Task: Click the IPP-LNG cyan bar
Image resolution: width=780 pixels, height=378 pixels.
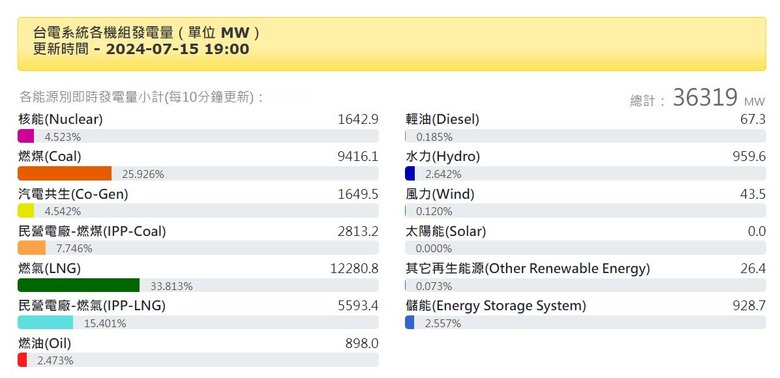Action: point(46,323)
